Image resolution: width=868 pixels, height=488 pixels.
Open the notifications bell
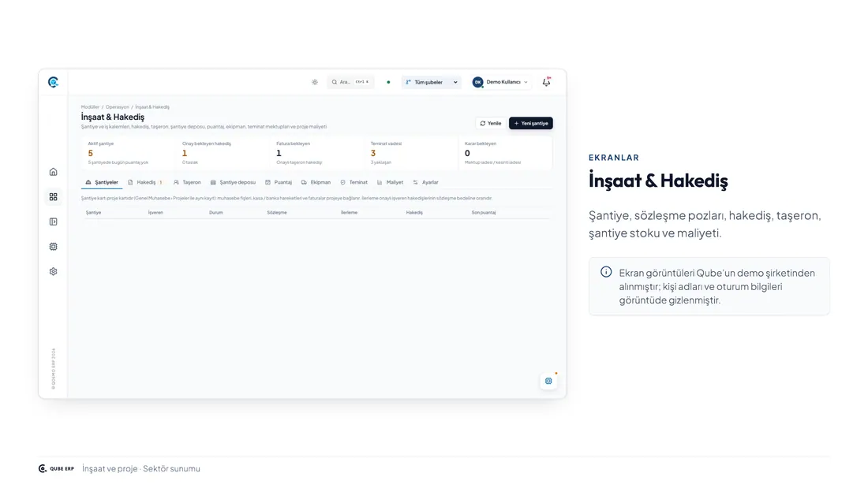(x=546, y=82)
